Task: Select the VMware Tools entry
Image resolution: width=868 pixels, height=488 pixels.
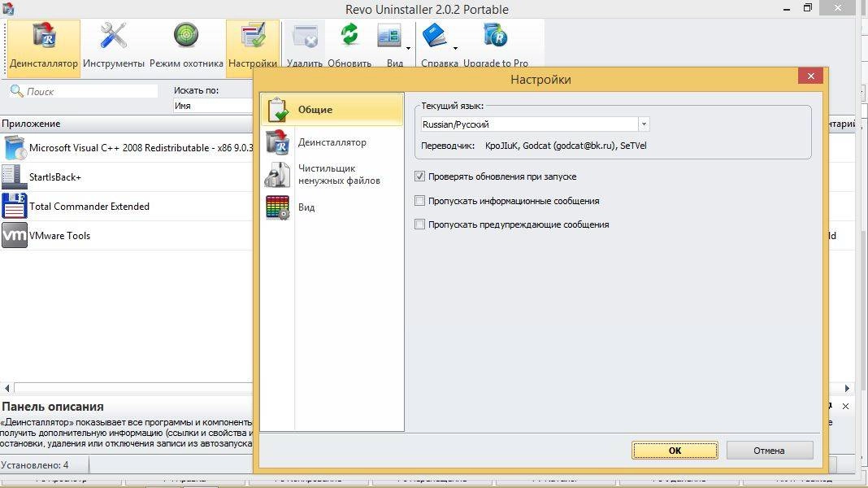Action: click(x=126, y=235)
